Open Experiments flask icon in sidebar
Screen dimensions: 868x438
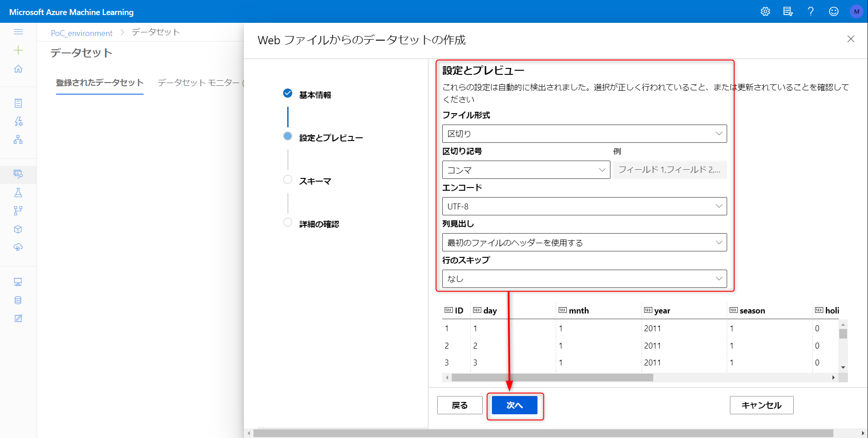pyautogui.click(x=18, y=193)
